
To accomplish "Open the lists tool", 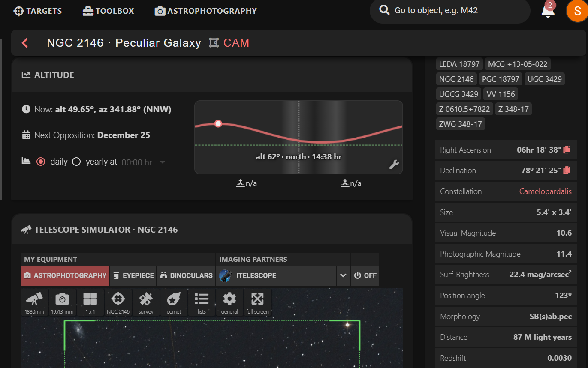I will click(x=202, y=302).
